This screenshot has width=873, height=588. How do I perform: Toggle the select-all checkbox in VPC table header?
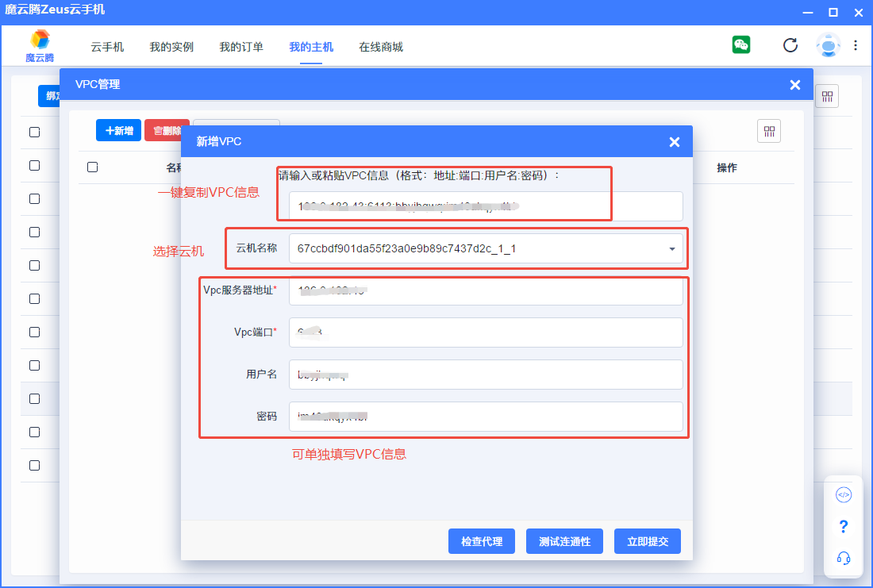[x=92, y=167]
